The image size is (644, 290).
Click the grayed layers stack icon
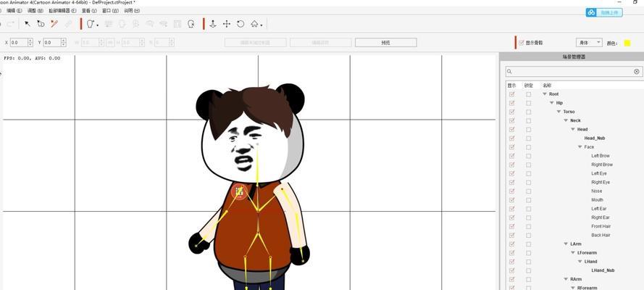pyautogui.click(x=109, y=24)
